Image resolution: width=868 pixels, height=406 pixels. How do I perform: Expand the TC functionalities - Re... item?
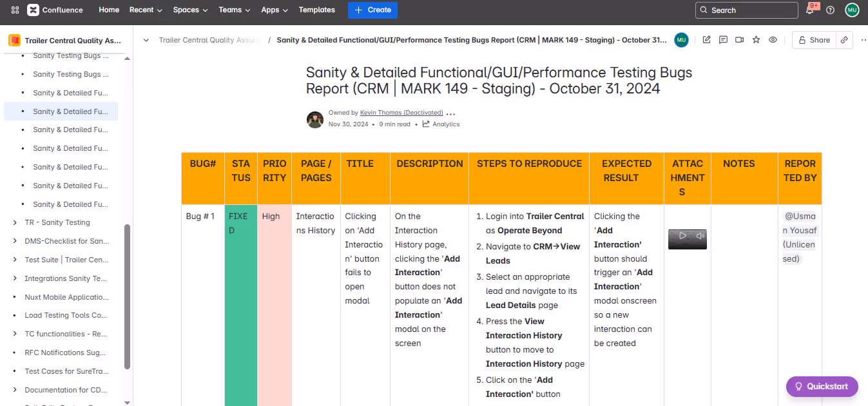[x=15, y=334]
